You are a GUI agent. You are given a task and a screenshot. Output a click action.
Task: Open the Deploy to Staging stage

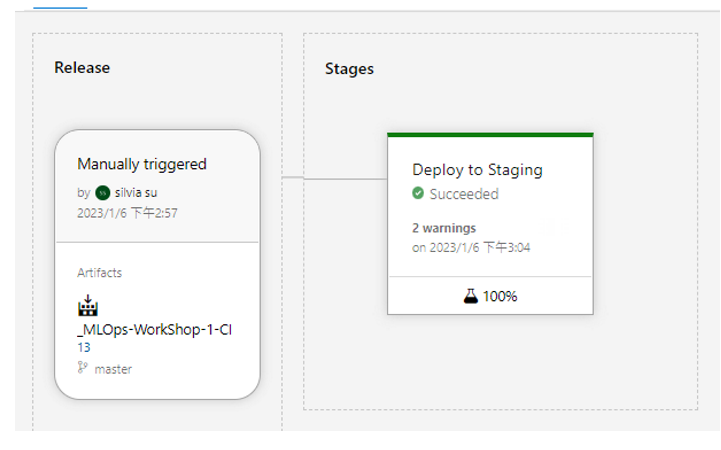click(x=477, y=170)
